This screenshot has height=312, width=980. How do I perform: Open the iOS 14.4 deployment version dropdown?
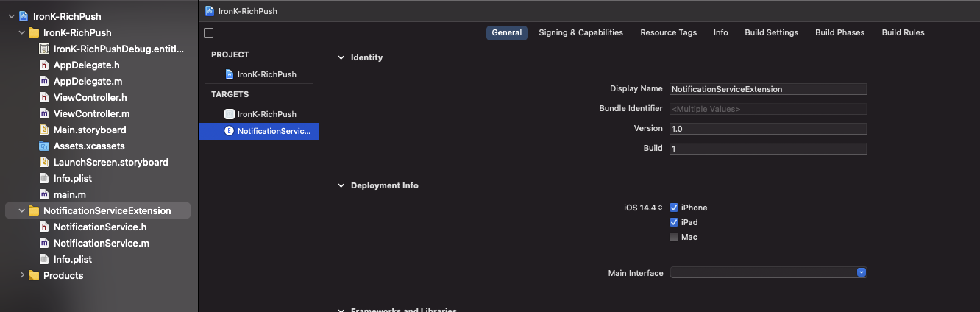pyautogui.click(x=643, y=208)
